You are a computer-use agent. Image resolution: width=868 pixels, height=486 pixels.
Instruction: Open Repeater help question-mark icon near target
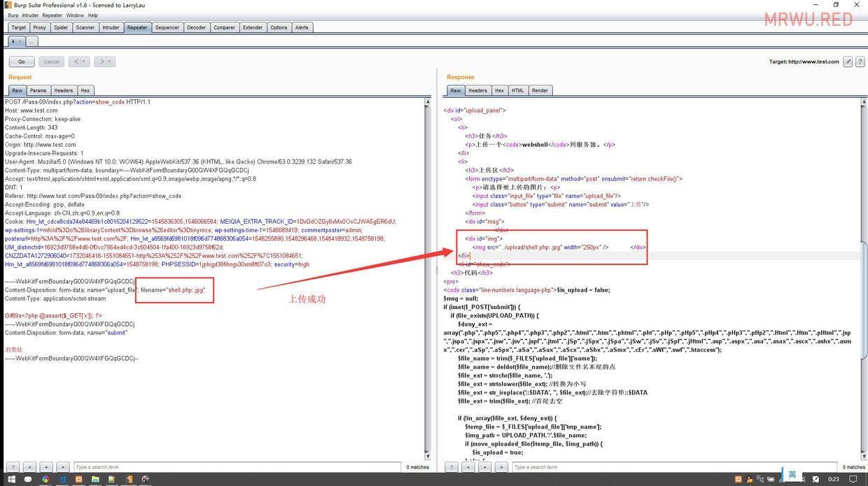click(859, 62)
